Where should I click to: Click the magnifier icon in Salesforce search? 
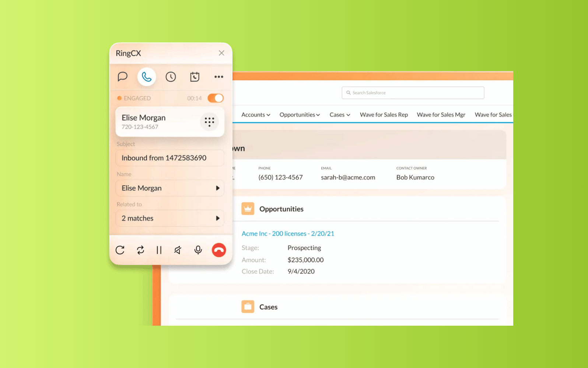coord(348,93)
